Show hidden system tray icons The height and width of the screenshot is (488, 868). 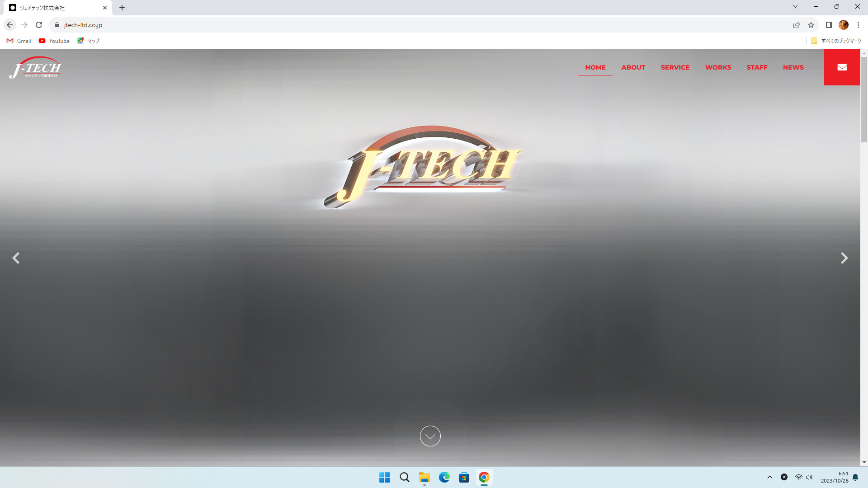769,477
